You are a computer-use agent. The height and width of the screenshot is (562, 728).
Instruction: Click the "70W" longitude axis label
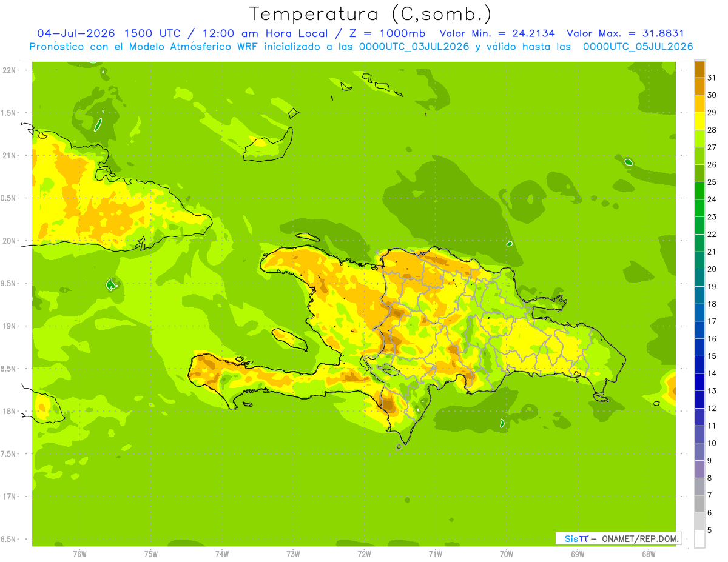point(507,553)
